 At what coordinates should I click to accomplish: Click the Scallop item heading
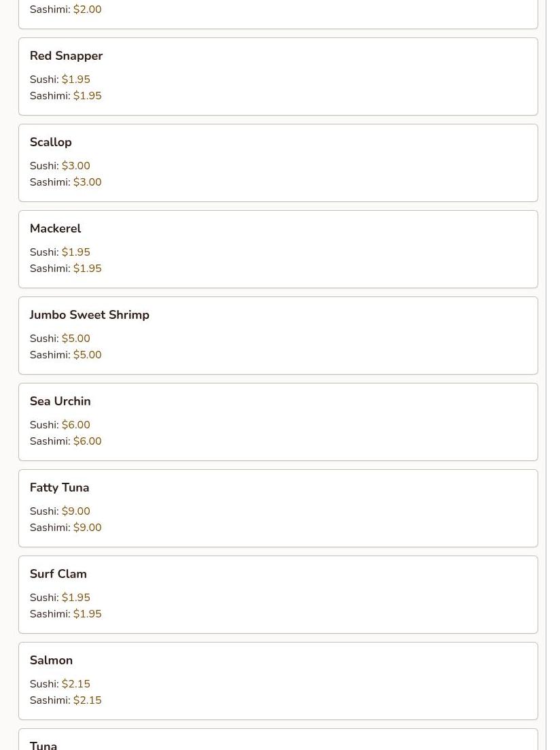pyautogui.click(x=50, y=142)
